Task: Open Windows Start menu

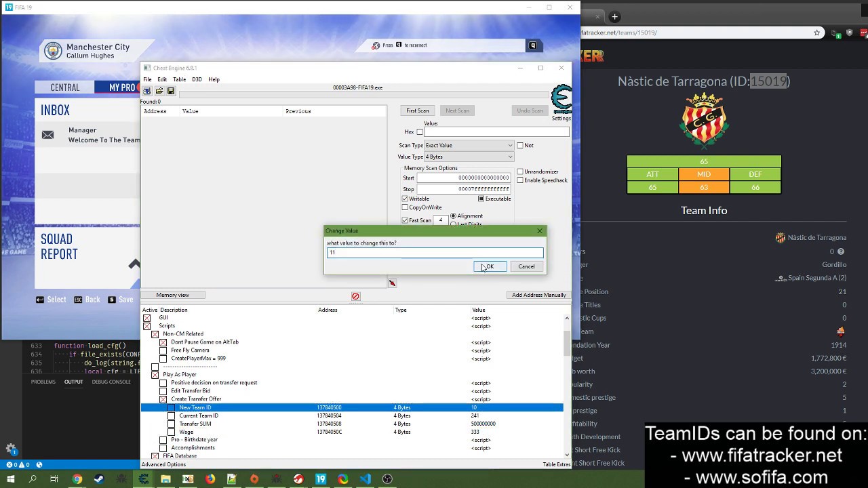Action: [x=11, y=479]
